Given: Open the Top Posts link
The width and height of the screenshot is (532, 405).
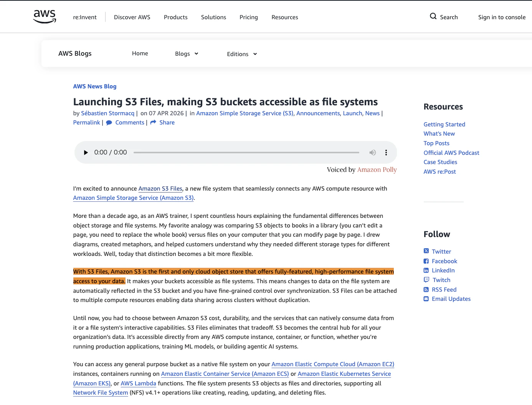Looking at the screenshot, I should (x=436, y=143).
